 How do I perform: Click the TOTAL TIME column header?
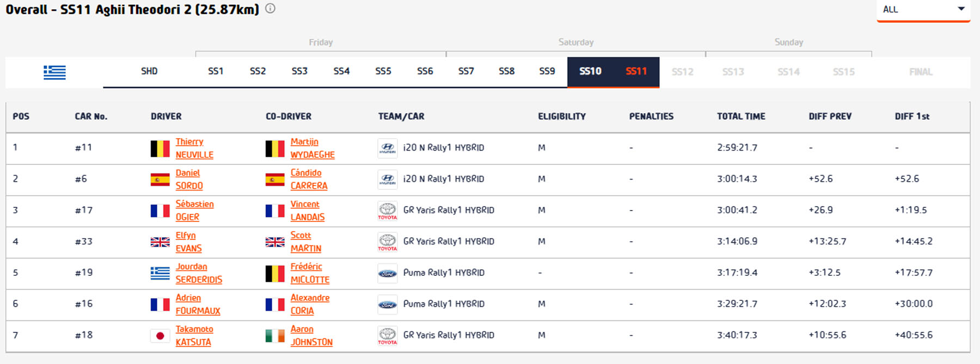(x=740, y=116)
